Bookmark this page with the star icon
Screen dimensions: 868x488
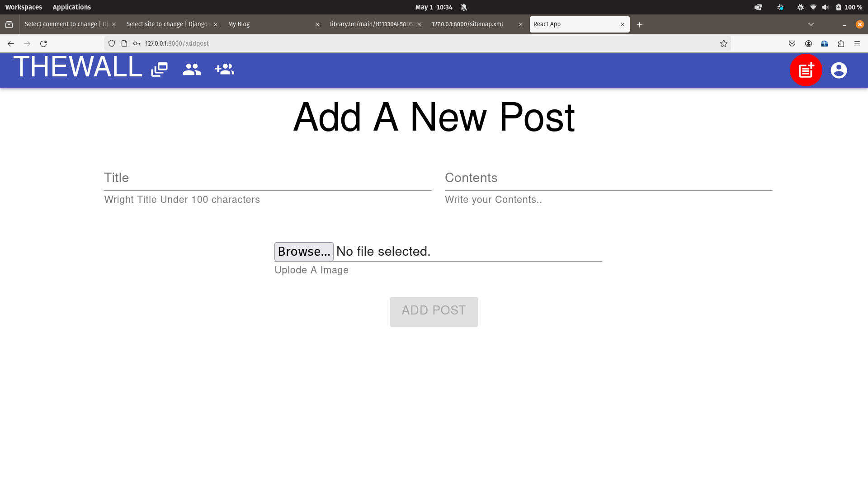[724, 43]
